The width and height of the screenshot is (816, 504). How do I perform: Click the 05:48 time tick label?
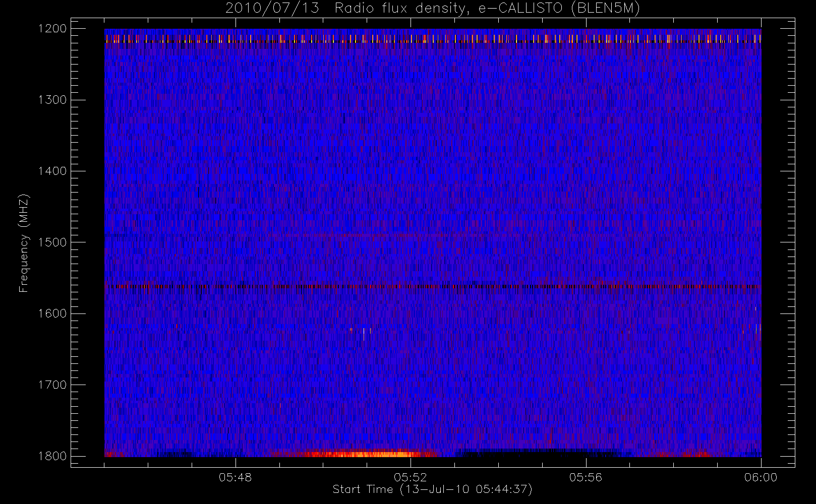[235, 477]
